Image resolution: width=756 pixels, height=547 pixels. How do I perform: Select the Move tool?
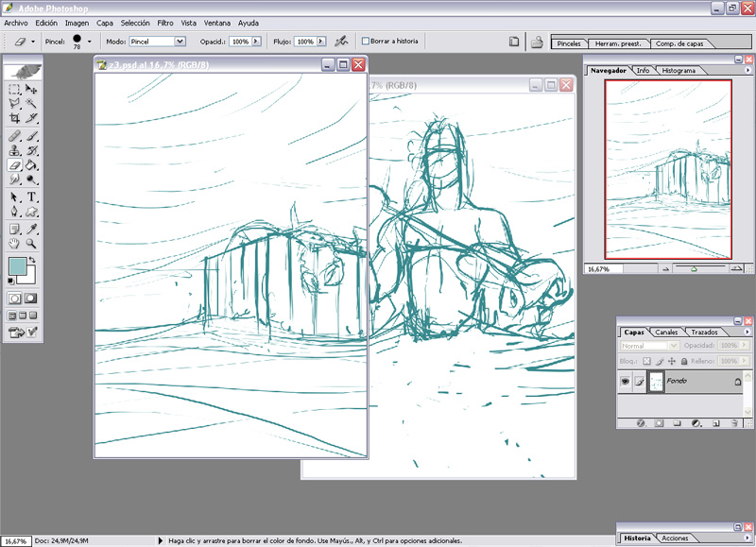[31, 89]
